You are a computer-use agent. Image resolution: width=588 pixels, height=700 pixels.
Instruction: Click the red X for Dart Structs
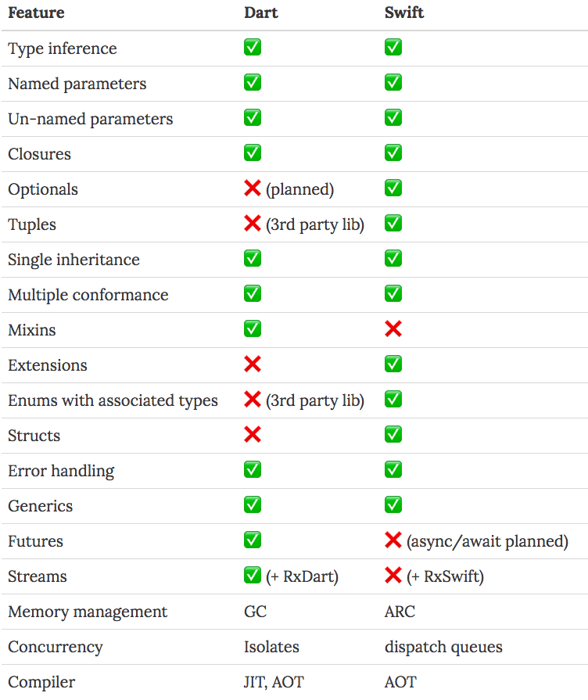[253, 435]
